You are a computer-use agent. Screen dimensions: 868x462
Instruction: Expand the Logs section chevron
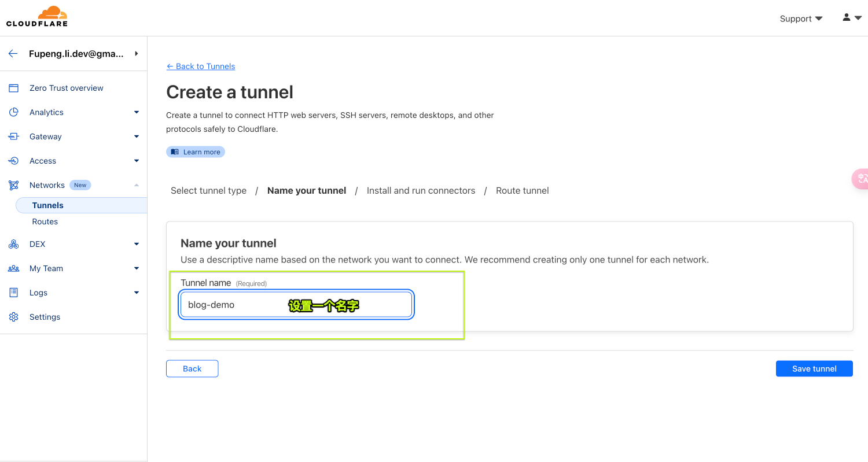pos(137,293)
